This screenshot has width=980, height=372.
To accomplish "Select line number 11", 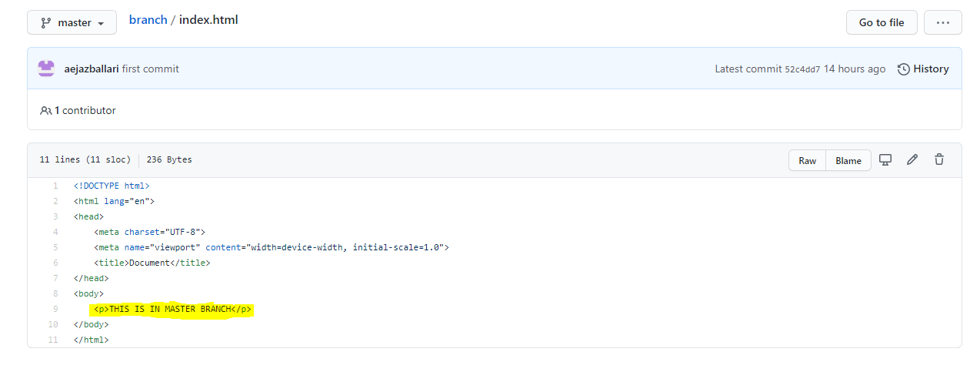I will tap(53, 340).
